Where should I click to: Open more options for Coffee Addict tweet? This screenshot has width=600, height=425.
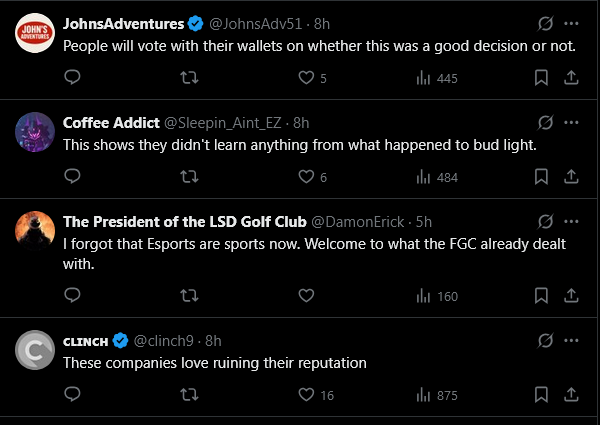571,122
